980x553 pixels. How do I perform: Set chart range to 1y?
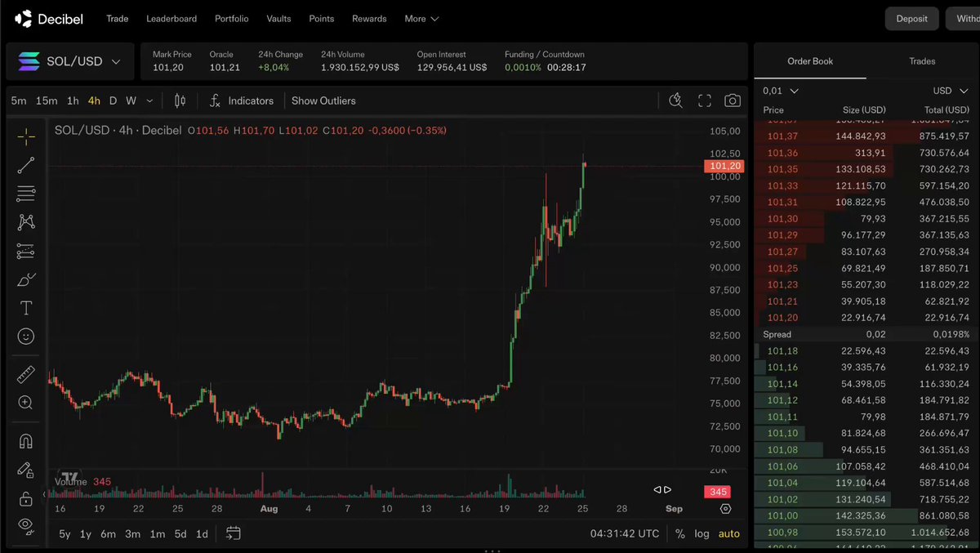click(x=86, y=533)
